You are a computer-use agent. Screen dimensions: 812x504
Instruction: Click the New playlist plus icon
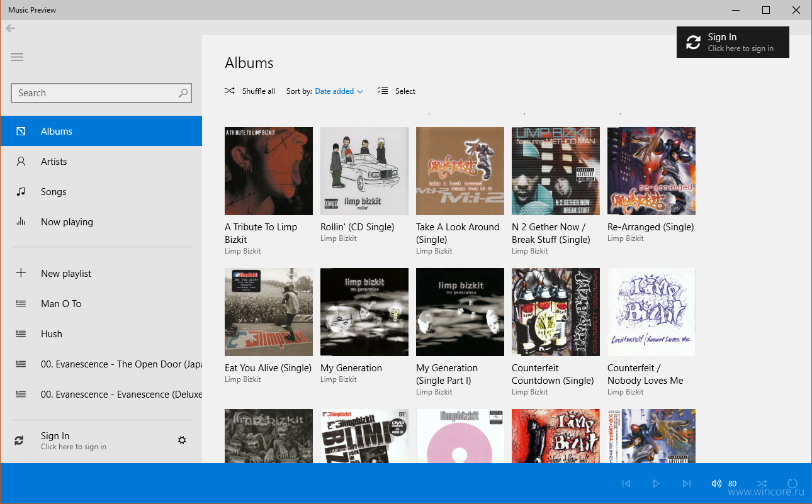click(x=21, y=273)
